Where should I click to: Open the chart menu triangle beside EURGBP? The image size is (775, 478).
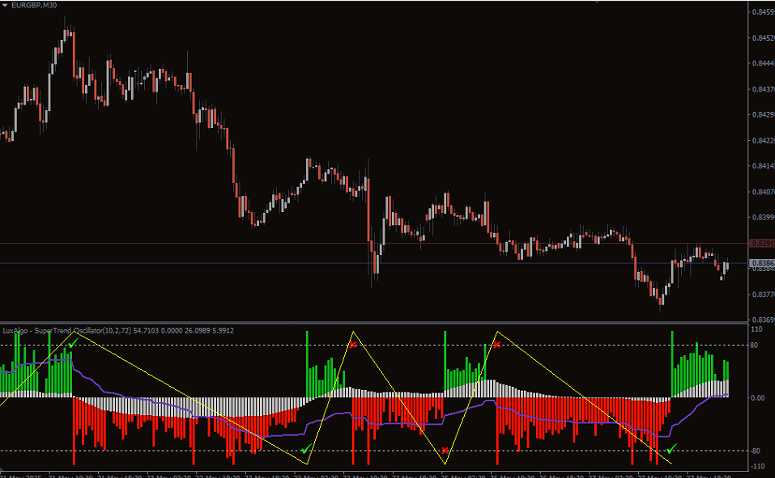(x=5, y=7)
